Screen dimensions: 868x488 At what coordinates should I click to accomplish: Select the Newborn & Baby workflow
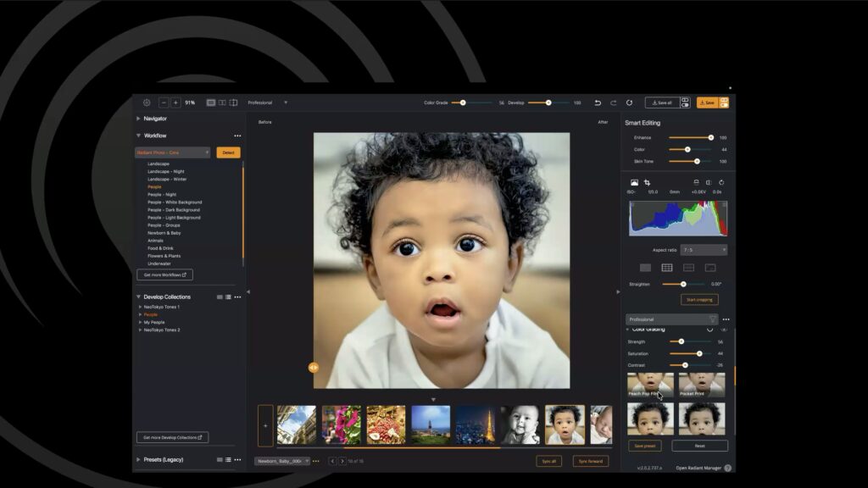point(164,233)
